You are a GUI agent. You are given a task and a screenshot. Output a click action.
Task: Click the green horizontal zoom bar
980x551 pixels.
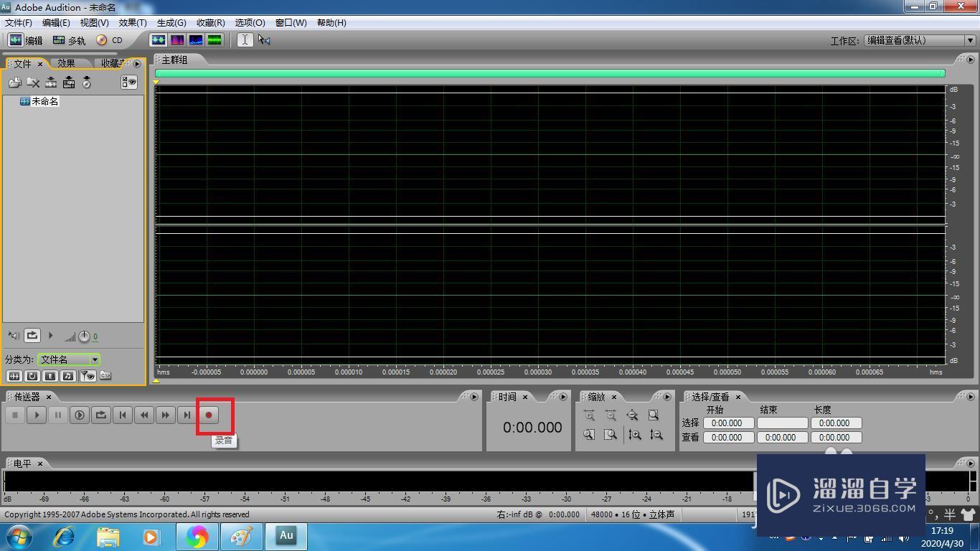[550, 73]
